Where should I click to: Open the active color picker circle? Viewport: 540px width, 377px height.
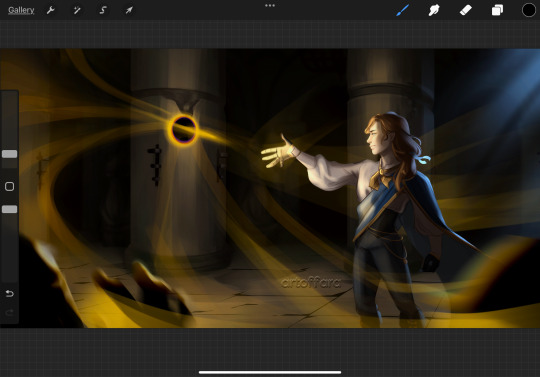[x=529, y=10]
